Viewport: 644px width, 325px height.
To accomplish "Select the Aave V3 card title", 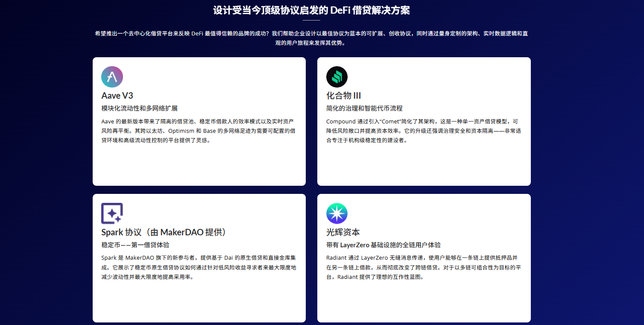I will [x=117, y=96].
